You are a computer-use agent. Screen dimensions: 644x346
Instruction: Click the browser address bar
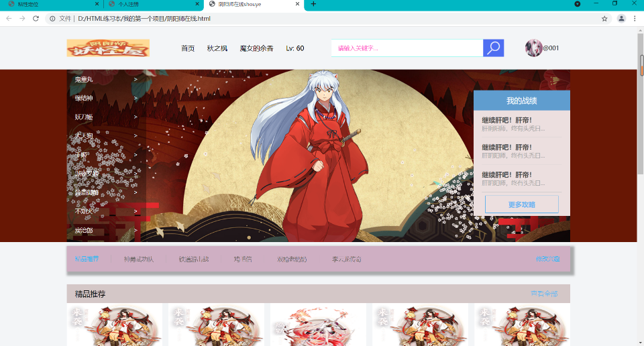point(327,19)
